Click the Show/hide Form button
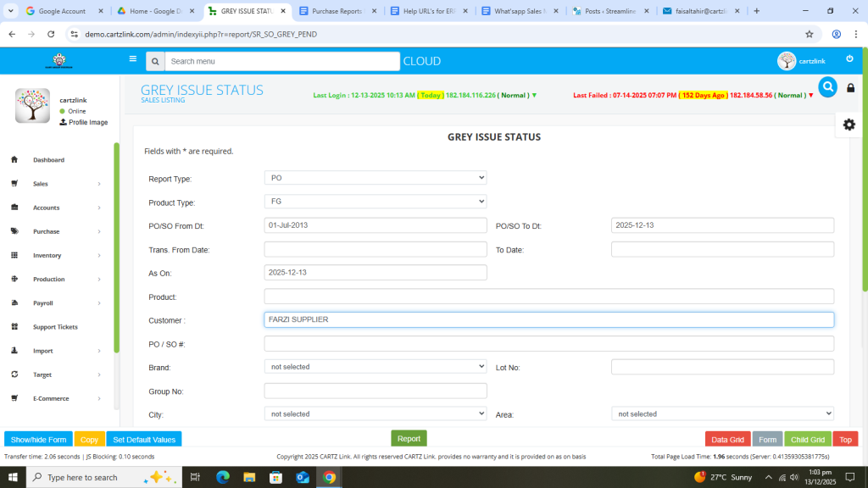This screenshot has width=868, height=488. [x=38, y=440]
